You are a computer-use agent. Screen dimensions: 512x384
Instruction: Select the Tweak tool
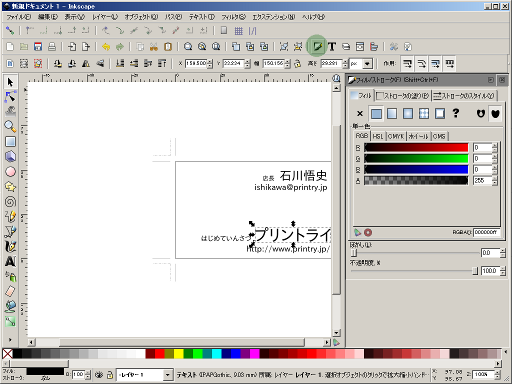click(10, 112)
